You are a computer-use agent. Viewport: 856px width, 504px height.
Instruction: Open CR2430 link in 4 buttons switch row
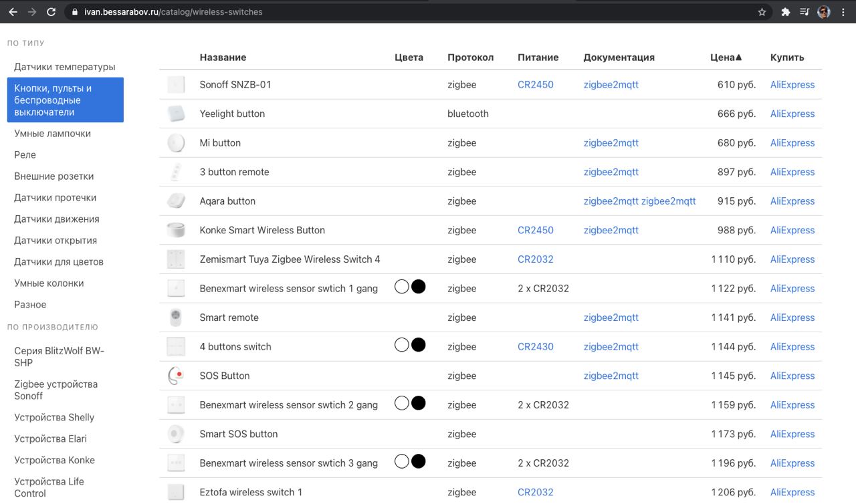coord(536,347)
